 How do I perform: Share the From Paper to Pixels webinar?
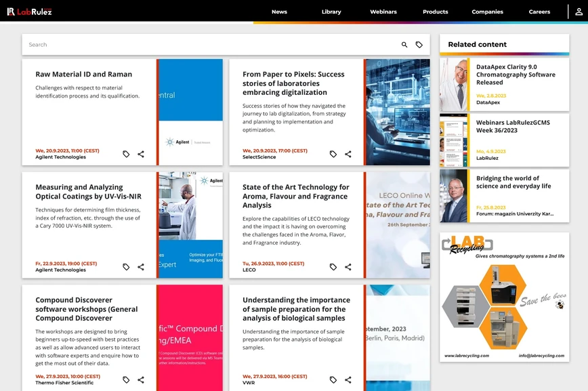[x=348, y=154]
